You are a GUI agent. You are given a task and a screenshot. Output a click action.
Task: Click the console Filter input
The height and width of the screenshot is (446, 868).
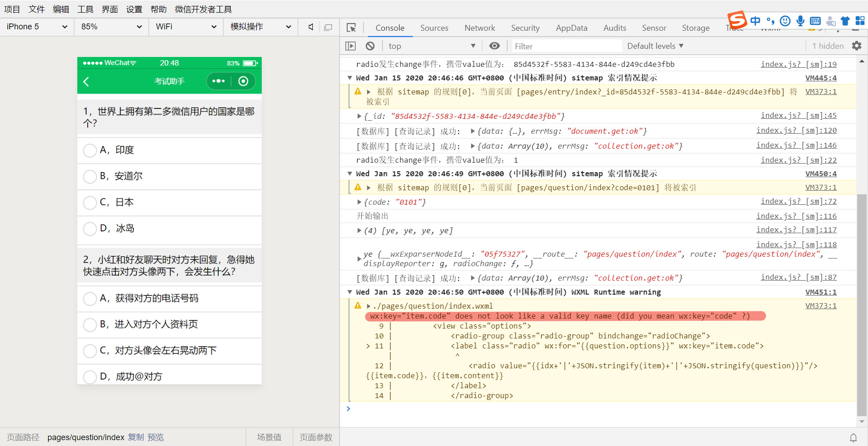pyautogui.click(x=567, y=46)
